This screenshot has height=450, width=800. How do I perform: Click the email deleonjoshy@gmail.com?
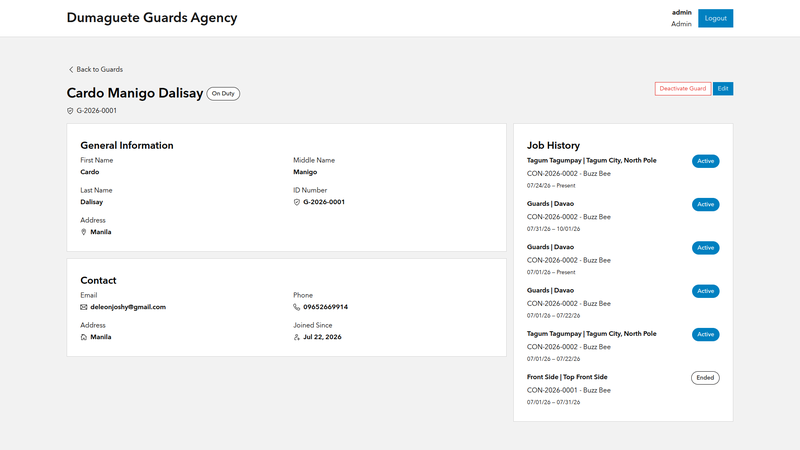click(x=128, y=307)
